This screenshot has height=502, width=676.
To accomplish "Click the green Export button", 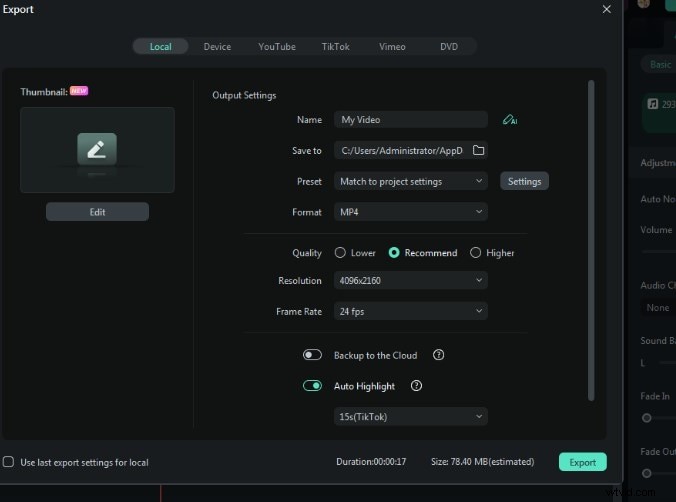I will pyautogui.click(x=582, y=462).
